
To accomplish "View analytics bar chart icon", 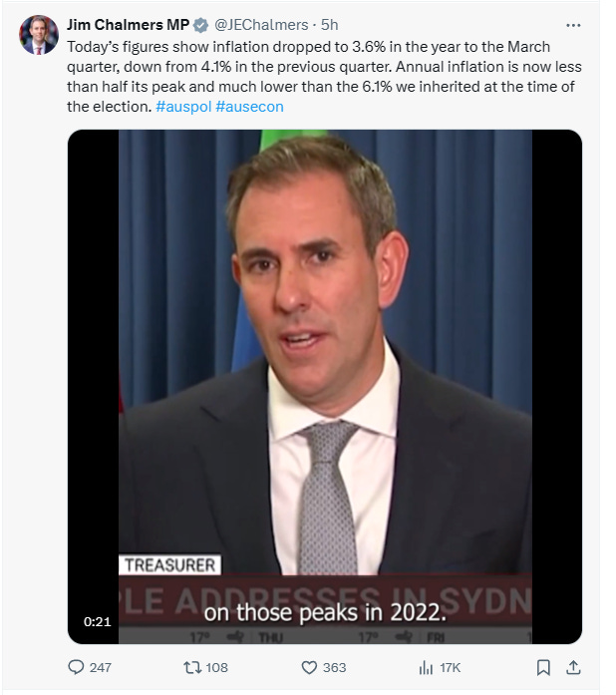I will click(x=426, y=667).
